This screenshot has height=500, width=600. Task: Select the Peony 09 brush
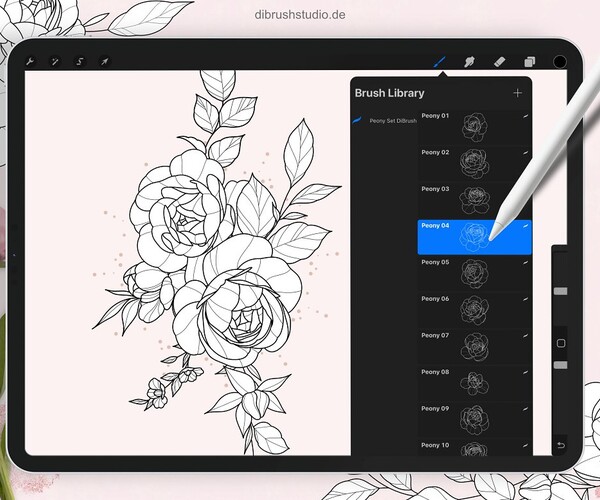pos(474,420)
